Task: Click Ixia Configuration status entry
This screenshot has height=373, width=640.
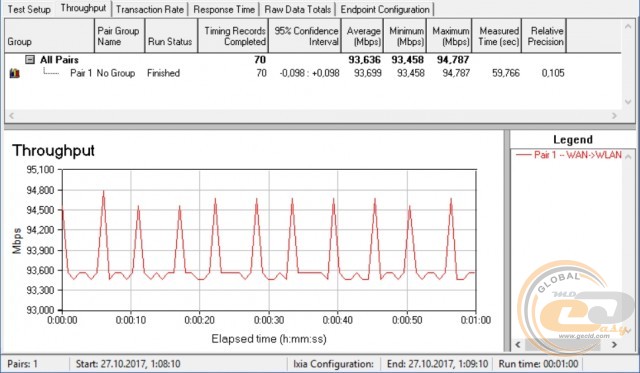Action: tap(333, 364)
